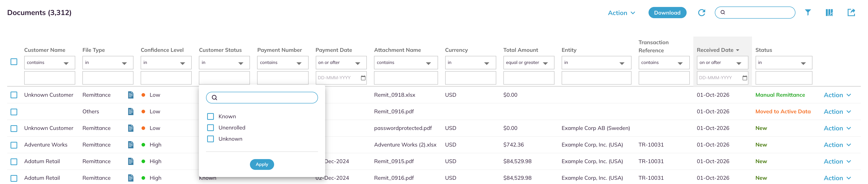Click the Customer Name filter value field
Screen dimensions: 868x184
(x=49, y=78)
